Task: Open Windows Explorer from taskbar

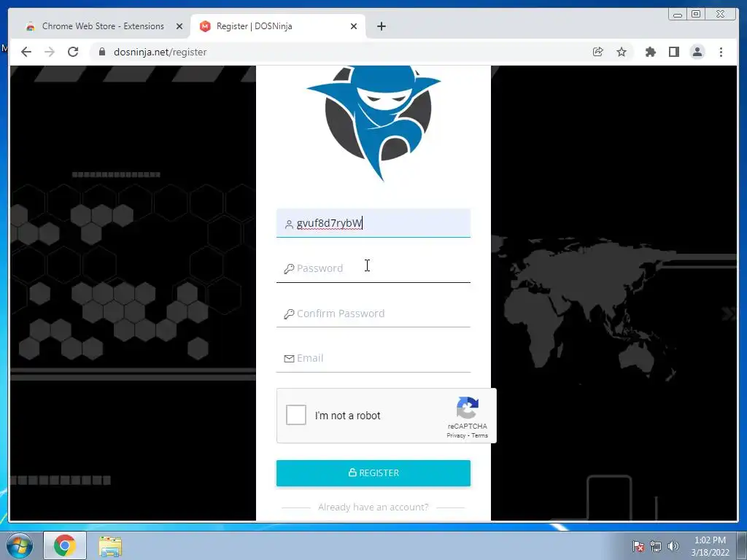Action: (110, 545)
